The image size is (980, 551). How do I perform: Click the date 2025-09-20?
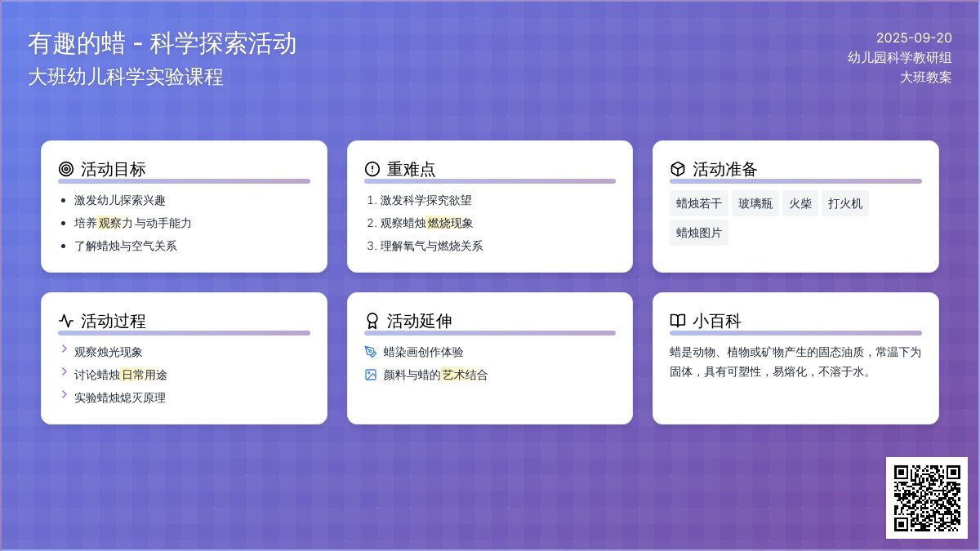point(914,38)
